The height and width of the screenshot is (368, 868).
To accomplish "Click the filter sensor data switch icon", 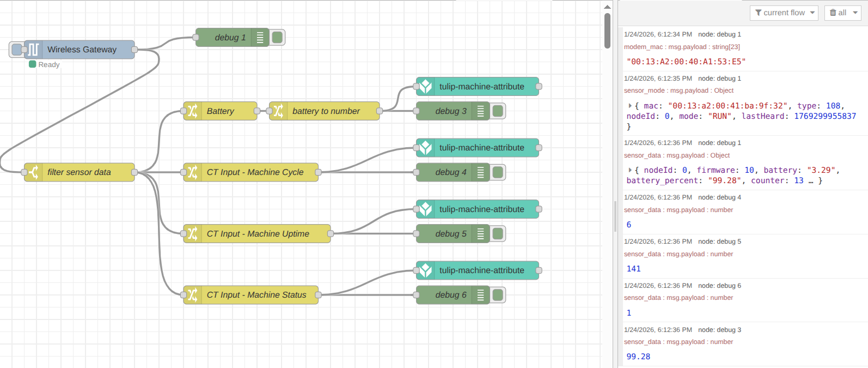I will coord(33,172).
